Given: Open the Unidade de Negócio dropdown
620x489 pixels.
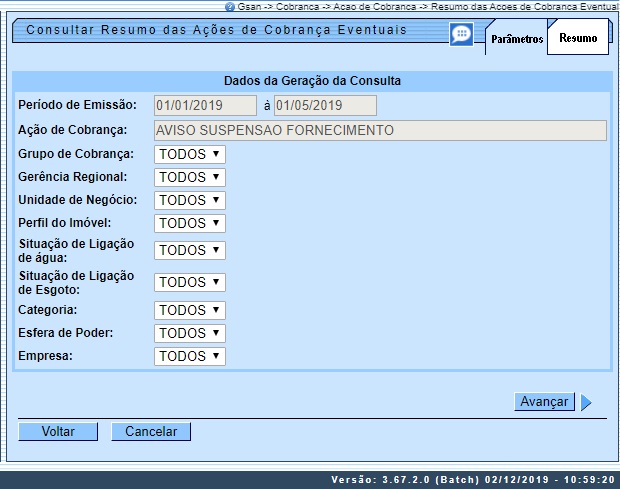Looking at the screenshot, I should (x=190, y=200).
